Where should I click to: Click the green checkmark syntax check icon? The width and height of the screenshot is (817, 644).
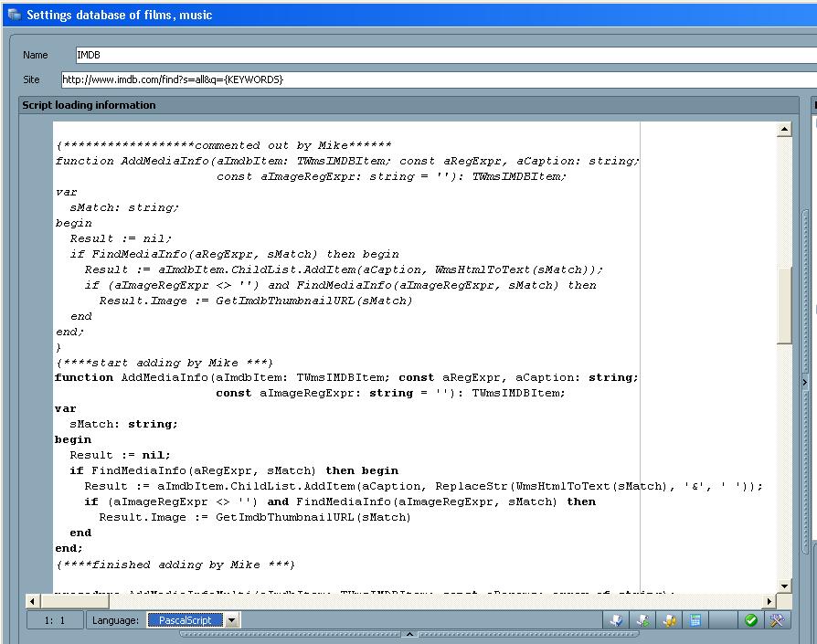coord(750,620)
